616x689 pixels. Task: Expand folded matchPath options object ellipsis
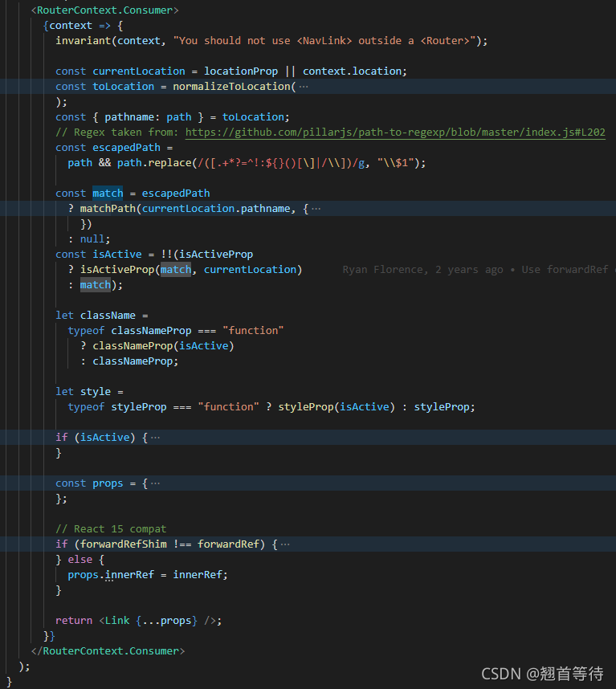316,209
